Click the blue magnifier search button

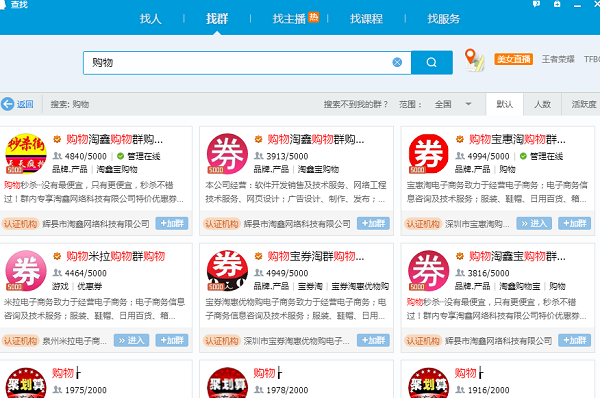tap(432, 62)
